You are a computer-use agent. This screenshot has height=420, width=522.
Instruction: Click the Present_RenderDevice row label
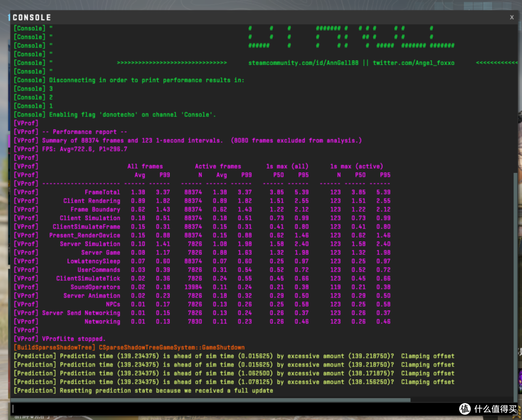[x=85, y=236]
